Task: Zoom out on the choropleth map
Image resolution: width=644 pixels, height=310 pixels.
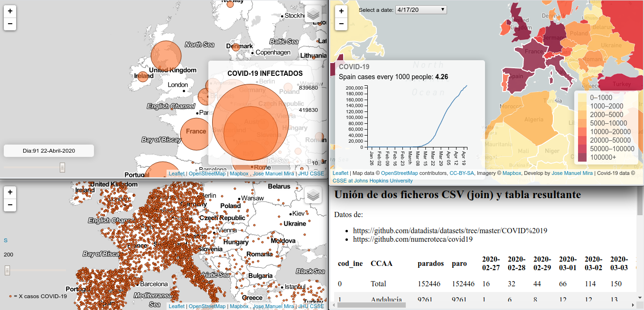Action: click(x=341, y=24)
